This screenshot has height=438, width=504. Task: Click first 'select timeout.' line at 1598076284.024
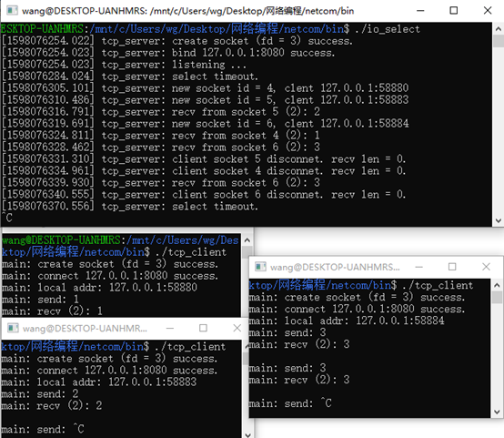[130, 76]
